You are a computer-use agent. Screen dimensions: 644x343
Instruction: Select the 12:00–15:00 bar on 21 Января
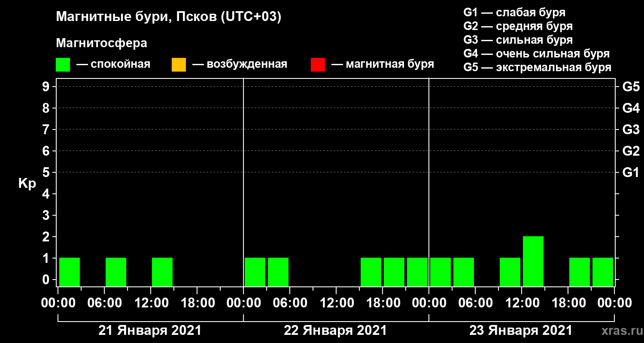(162, 272)
